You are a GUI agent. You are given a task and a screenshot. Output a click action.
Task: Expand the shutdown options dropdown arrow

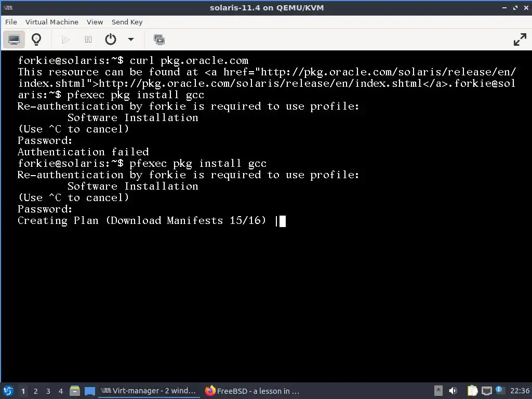tap(131, 39)
